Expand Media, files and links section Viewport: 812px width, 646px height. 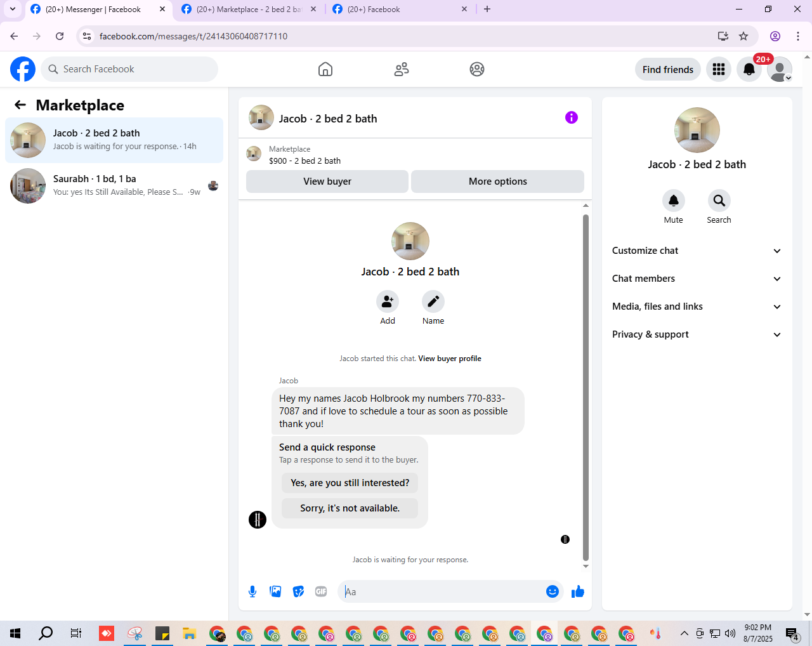point(697,307)
